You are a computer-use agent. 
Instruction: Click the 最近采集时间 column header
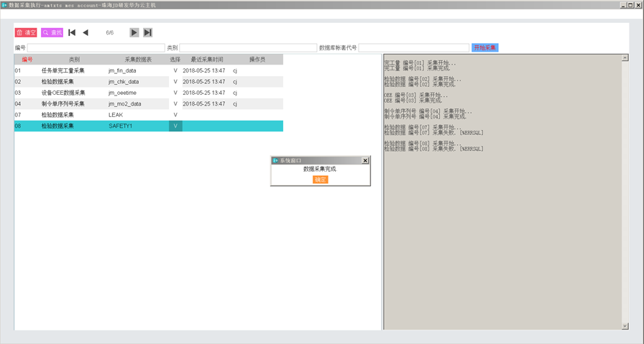pyautogui.click(x=207, y=60)
